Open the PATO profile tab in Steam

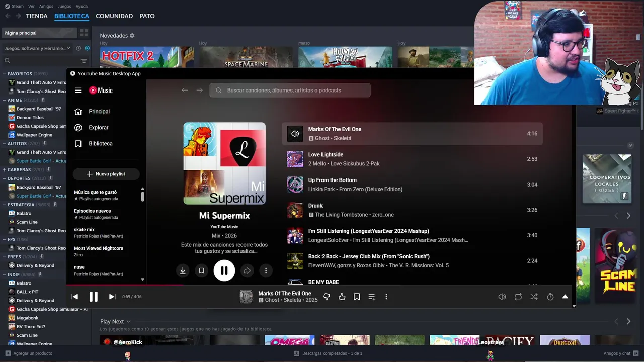(147, 16)
